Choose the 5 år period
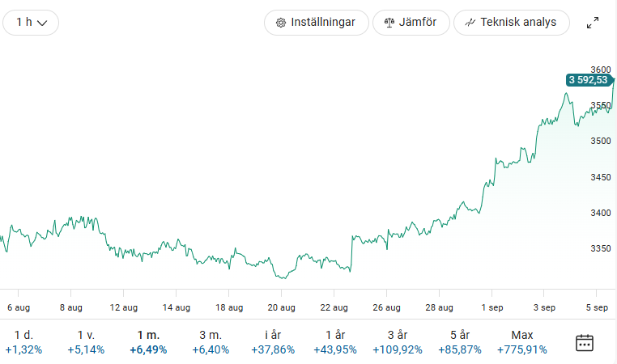This screenshot has height=364, width=617. [460, 342]
